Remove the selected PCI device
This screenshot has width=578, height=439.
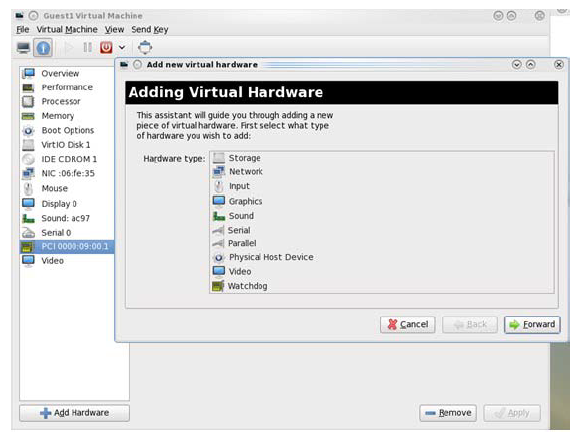(448, 413)
